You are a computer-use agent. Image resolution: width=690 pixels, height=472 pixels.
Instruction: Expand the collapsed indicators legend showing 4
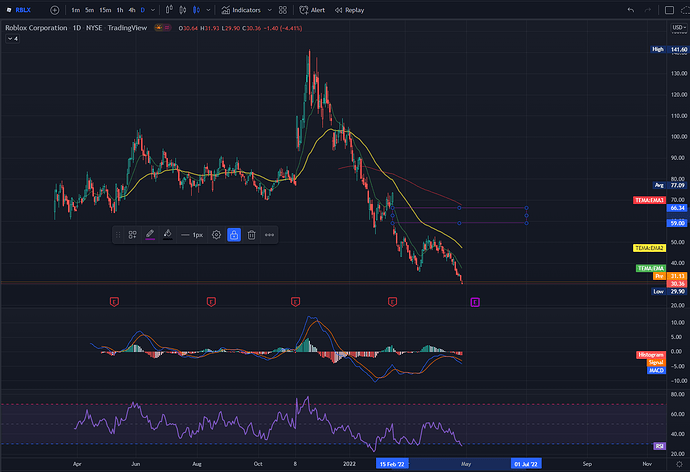click(12, 39)
